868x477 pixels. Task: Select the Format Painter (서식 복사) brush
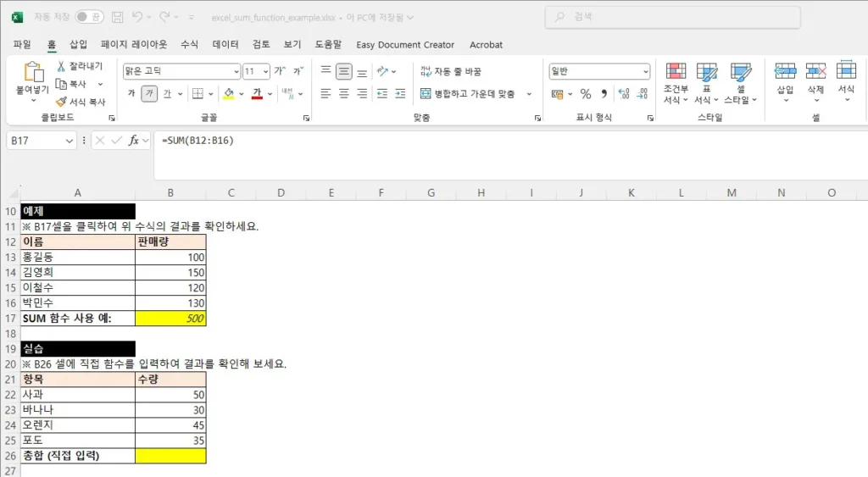tap(61, 102)
